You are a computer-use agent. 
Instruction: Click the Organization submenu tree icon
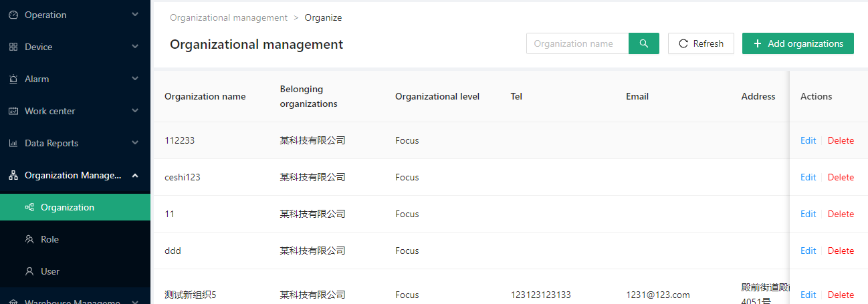pos(29,207)
